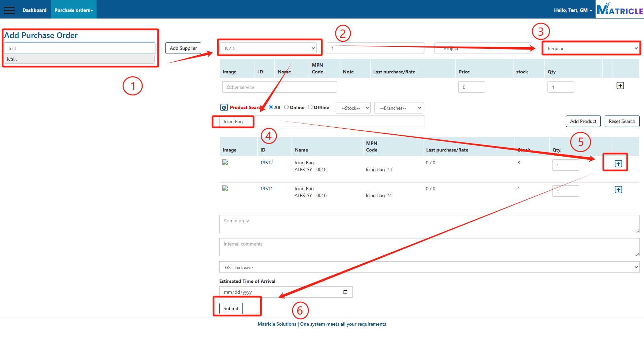Submit the purchase order
644x361 pixels.
click(231, 308)
